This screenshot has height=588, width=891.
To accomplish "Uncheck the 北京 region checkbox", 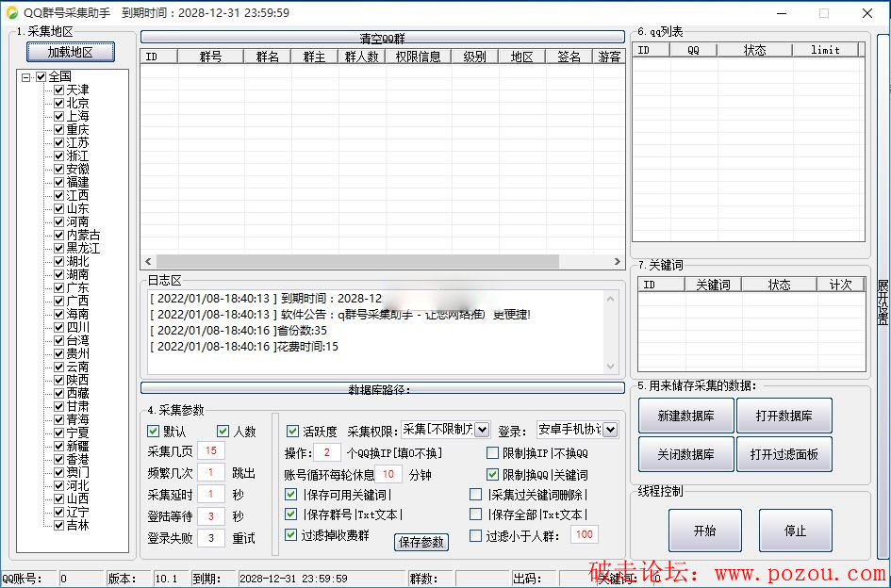I will tap(58, 103).
